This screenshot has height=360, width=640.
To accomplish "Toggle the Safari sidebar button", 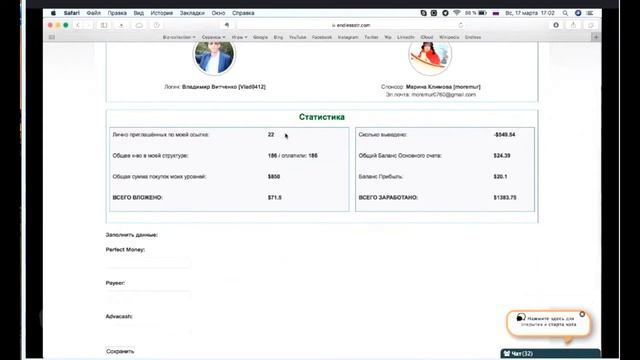I will 104,25.
